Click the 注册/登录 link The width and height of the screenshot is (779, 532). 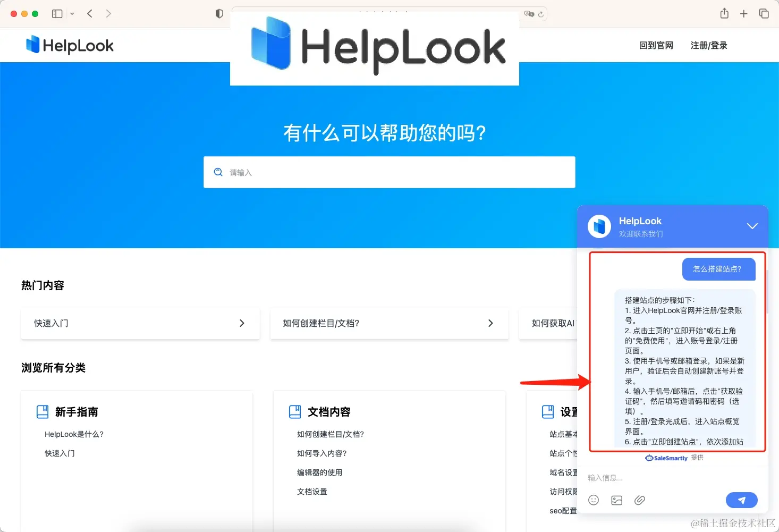(709, 46)
